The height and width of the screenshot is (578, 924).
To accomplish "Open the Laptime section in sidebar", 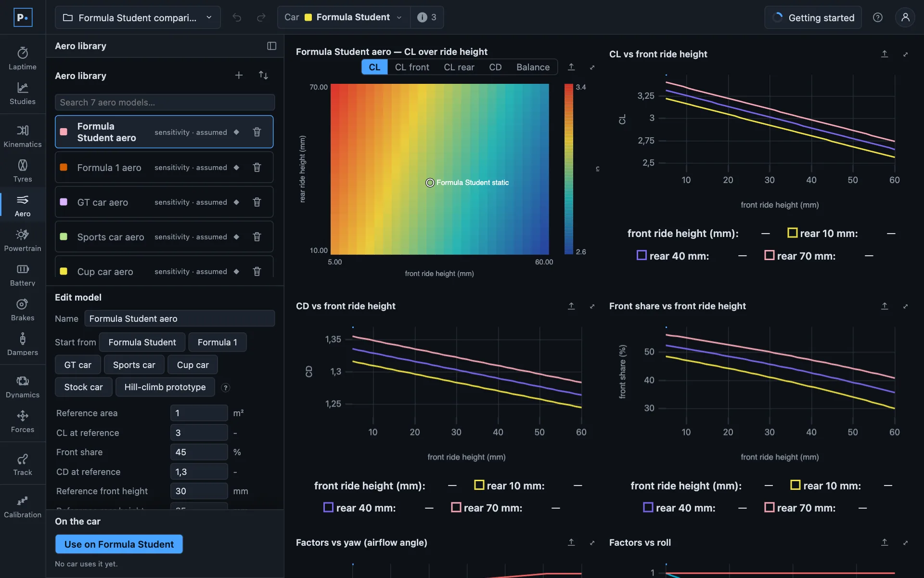I will (x=23, y=58).
